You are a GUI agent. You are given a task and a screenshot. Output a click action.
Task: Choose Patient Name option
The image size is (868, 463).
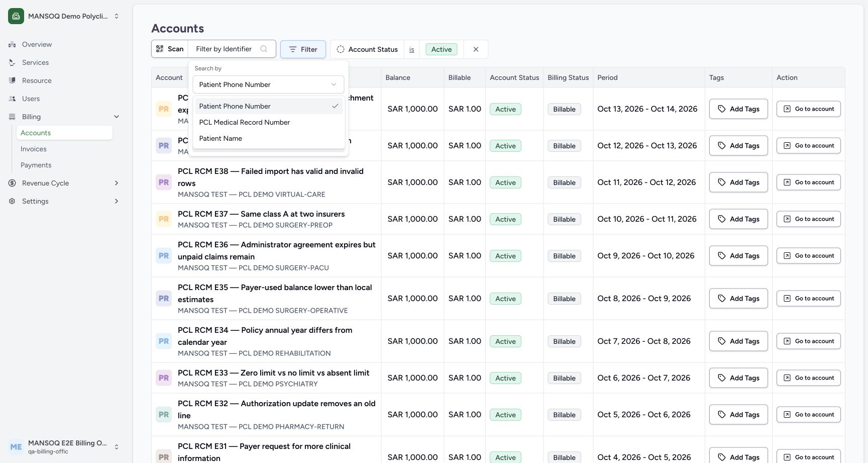click(269, 138)
